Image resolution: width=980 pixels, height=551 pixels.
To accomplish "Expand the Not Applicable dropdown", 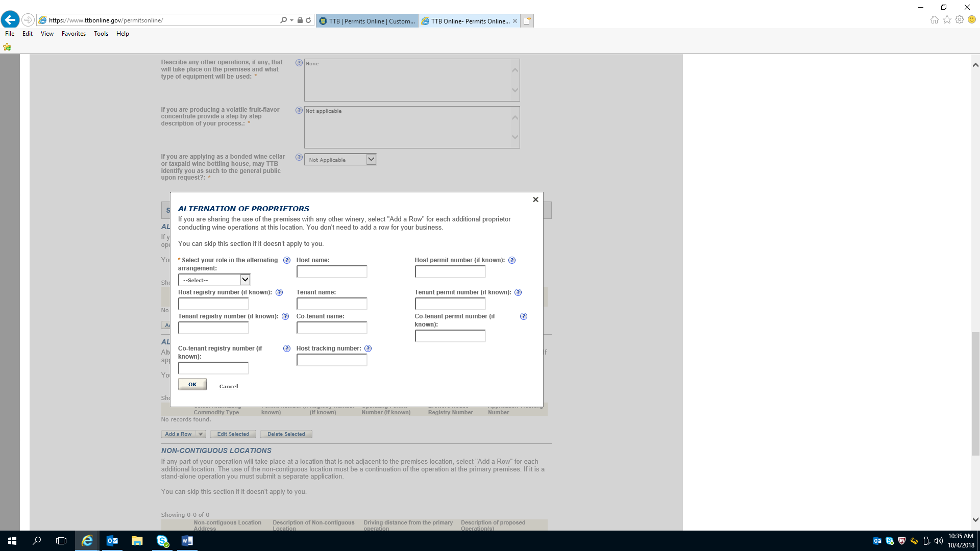I will [371, 159].
